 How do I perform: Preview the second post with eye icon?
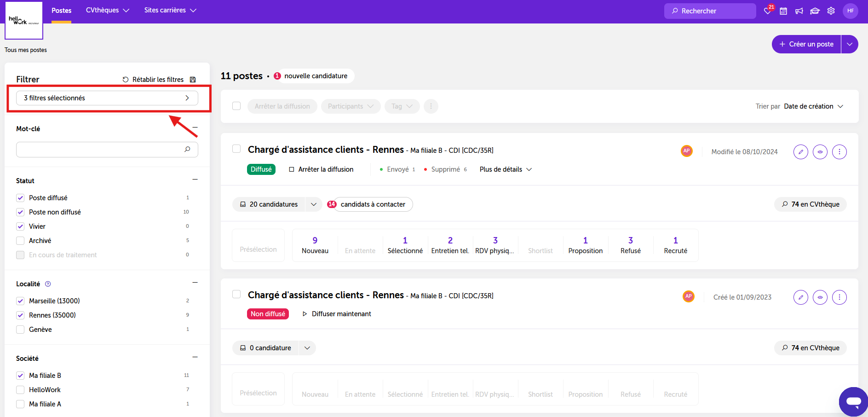click(x=820, y=297)
